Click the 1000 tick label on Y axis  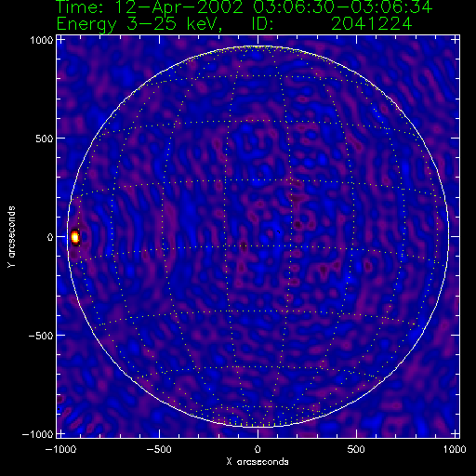(x=42, y=40)
